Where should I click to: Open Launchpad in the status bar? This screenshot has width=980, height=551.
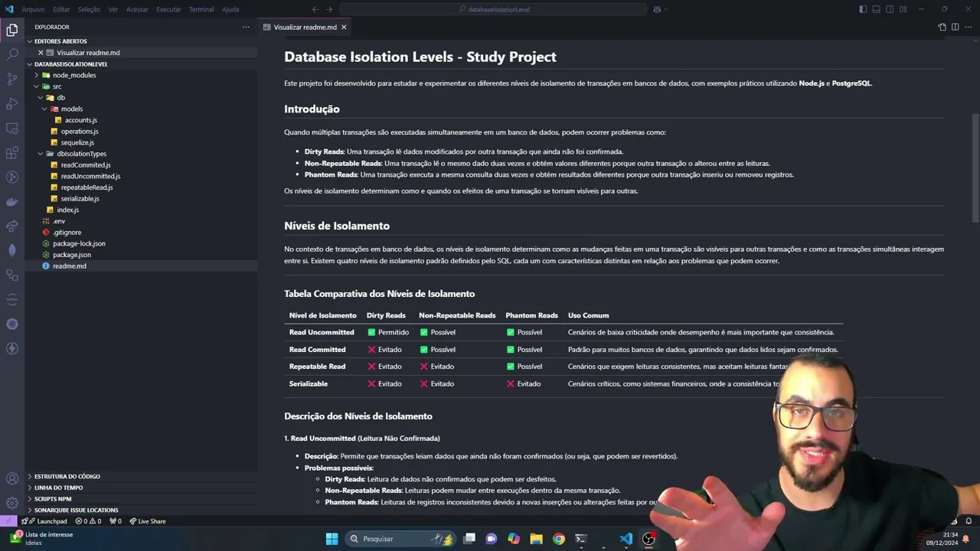coord(45,521)
